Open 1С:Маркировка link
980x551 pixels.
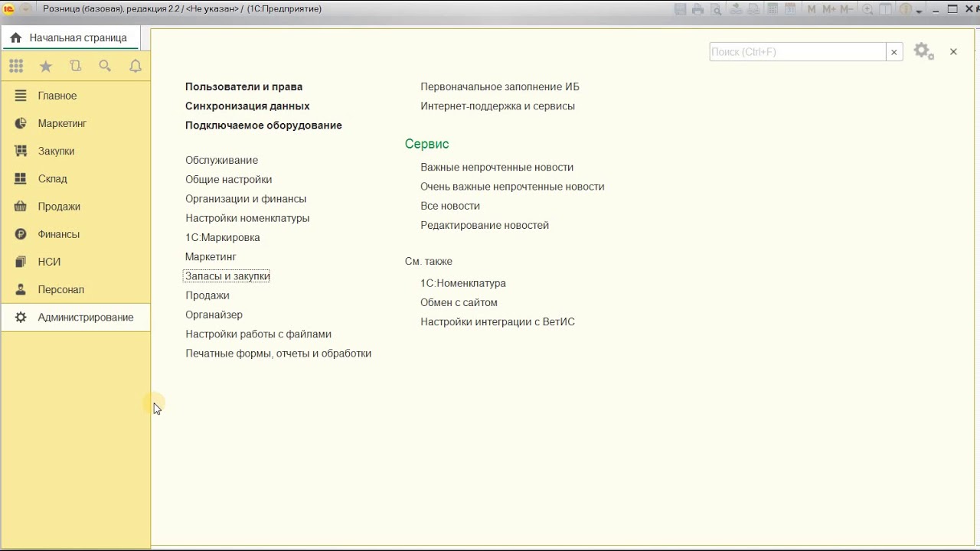[222, 237]
